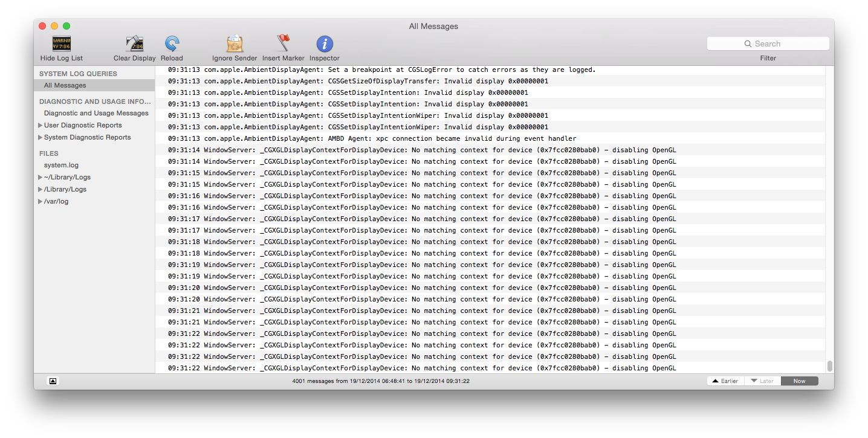868x438 pixels.
Task: Jump to Earlier messages
Action: 725,381
